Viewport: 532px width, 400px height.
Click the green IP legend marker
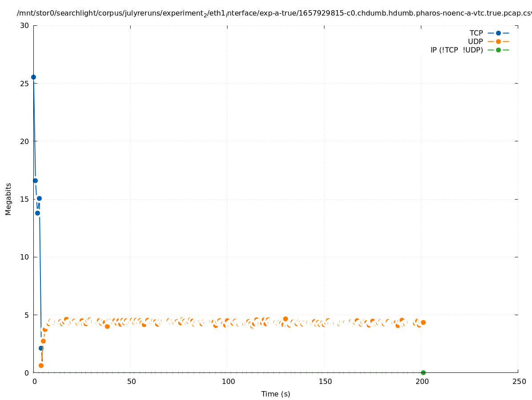[x=498, y=50]
